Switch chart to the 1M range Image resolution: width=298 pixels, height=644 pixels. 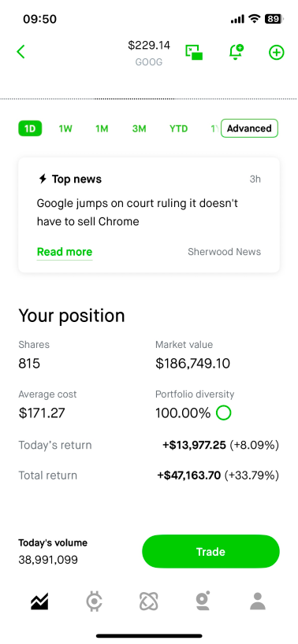[102, 128]
